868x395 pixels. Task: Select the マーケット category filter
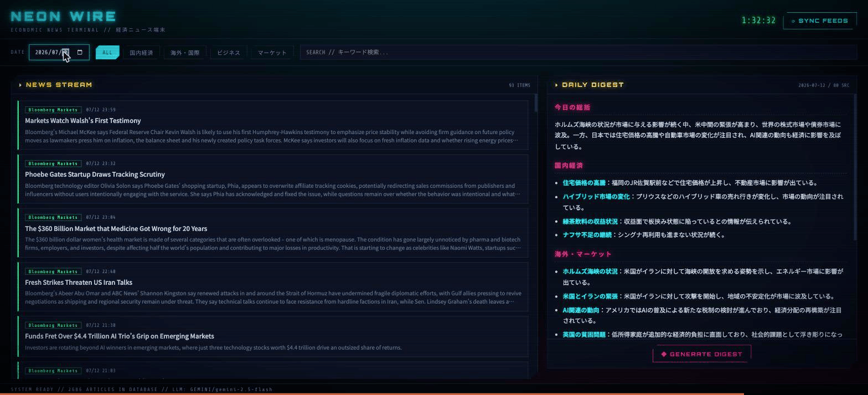(x=272, y=53)
